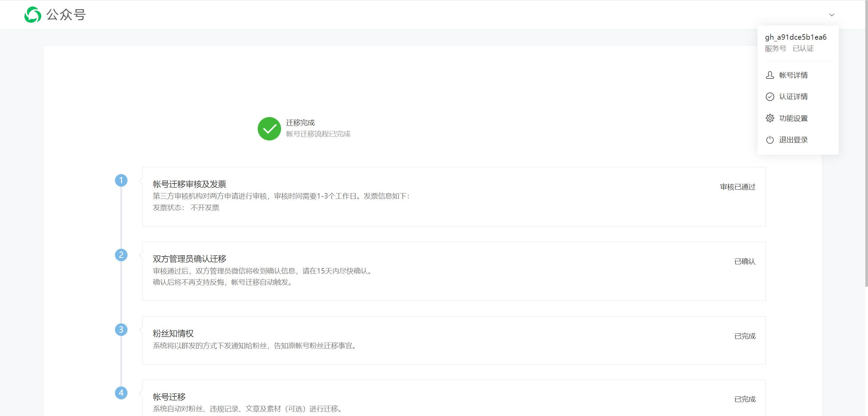Open 认证详情 menu item
This screenshot has width=868, height=416.
point(793,97)
